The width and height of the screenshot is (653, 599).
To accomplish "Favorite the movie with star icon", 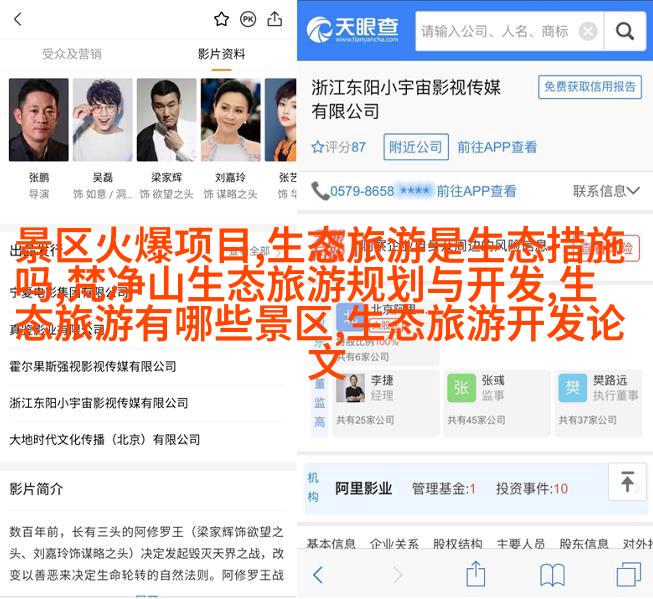I will pyautogui.click(x=221, y=19).
